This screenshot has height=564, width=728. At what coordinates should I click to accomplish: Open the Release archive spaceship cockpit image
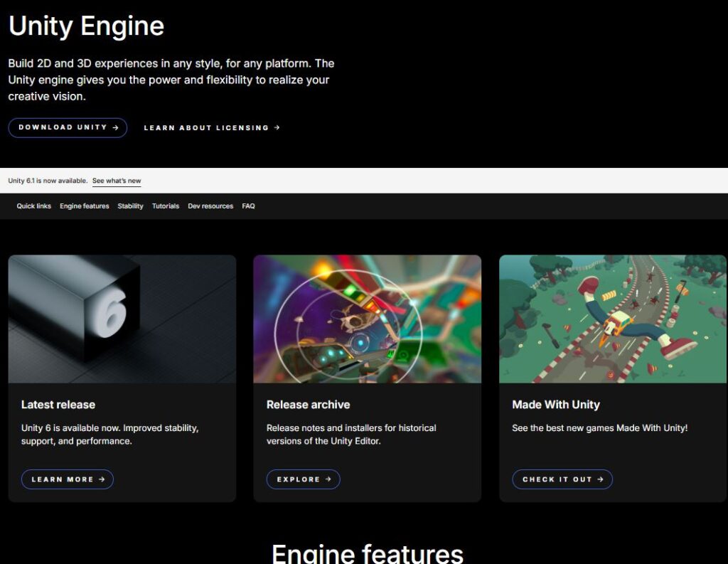tap(367, 319)
